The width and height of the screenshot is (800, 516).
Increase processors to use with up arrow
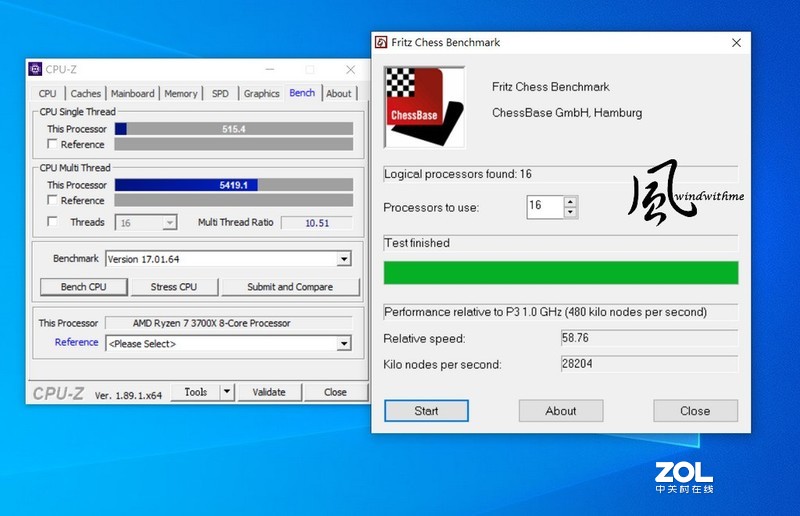tap(570, 201)
